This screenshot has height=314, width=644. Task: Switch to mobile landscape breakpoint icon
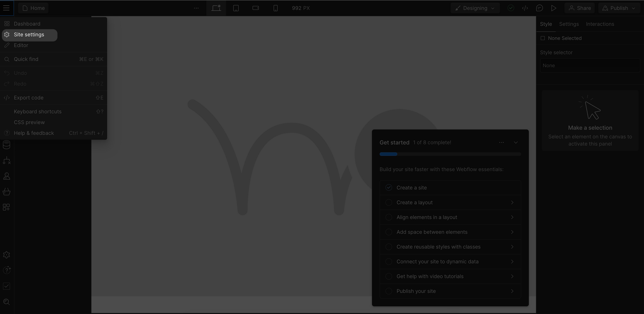[256, 8]
